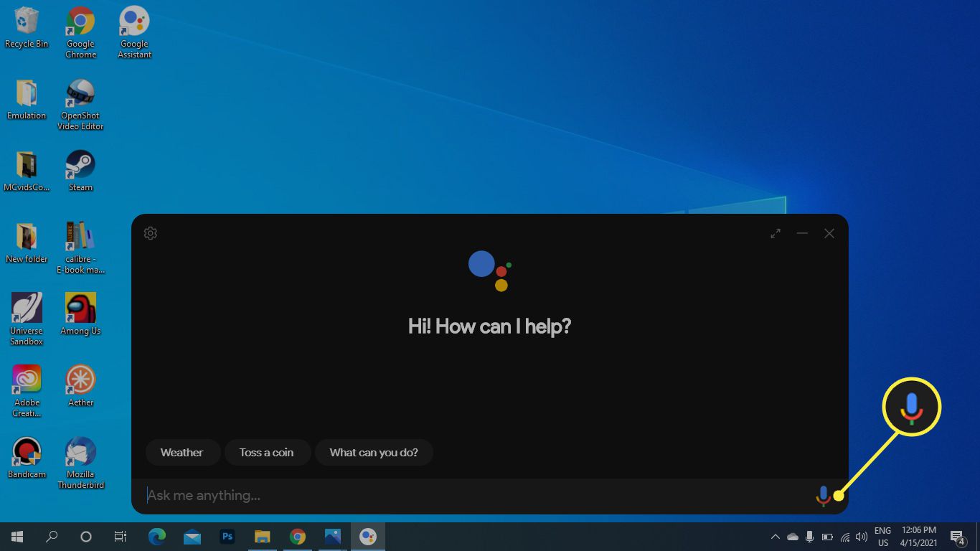
Task: Show hidden system tray icons
Action: [x=775, y=537]
